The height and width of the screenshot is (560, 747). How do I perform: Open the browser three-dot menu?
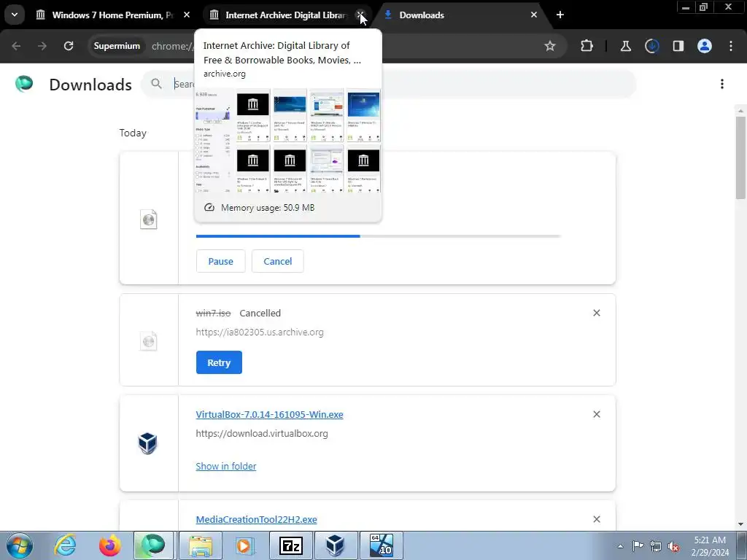[x=731, y=46]
